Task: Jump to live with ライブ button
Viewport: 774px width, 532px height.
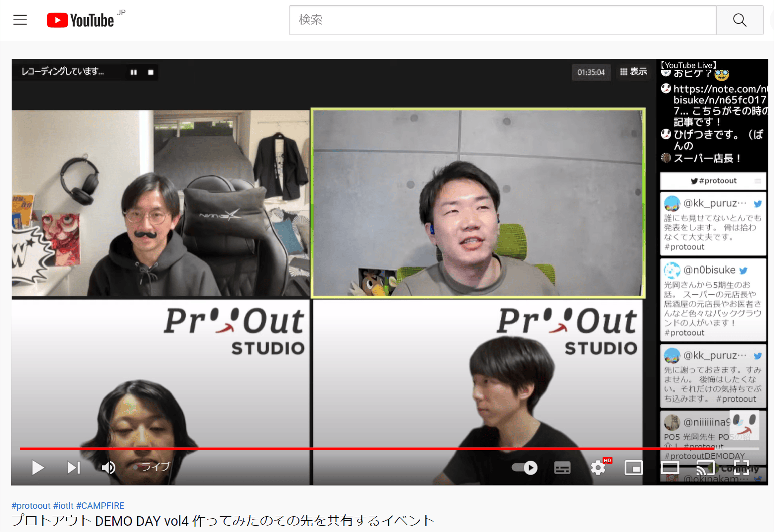Action: point(152,467)
